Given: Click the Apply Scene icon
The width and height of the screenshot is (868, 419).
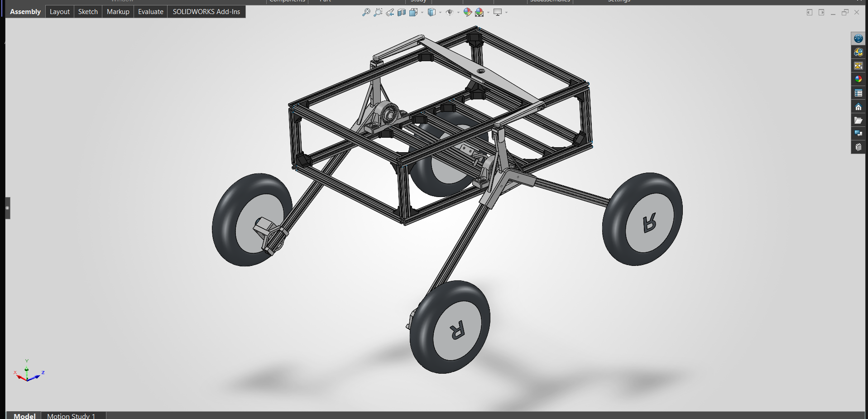Looking at the screenshot, I should coord(480,12).
